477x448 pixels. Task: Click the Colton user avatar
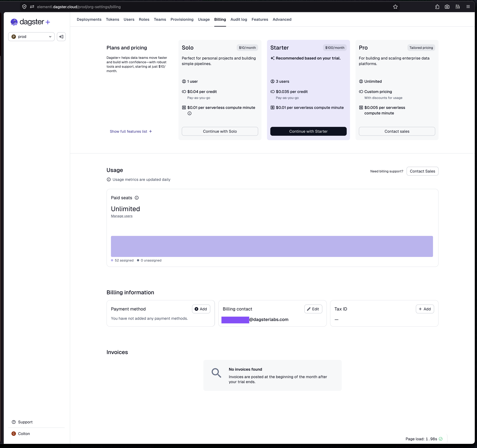(x=14, y=434)
